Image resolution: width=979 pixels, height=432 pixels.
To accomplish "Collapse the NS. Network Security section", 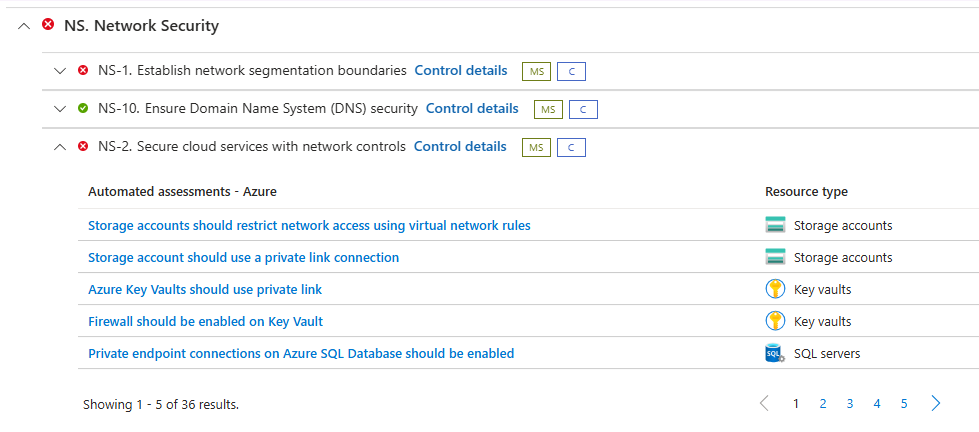I will coord(24,26).
